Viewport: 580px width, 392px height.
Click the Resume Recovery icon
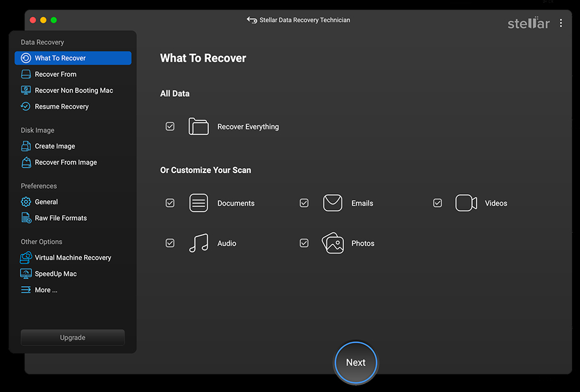pyautogui.click(x=26, y=106)
